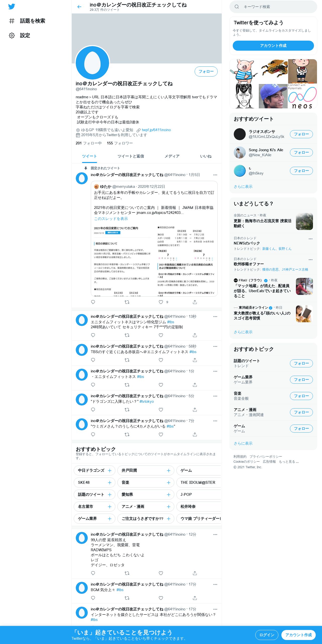The height and width of the screenshot is (644, 322).
Task: Like the 13秒 tweet
Action: [161, 335]
